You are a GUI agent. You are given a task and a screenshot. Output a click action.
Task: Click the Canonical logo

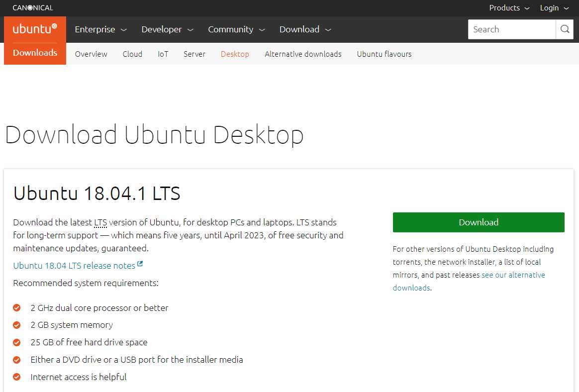[33, 8]
